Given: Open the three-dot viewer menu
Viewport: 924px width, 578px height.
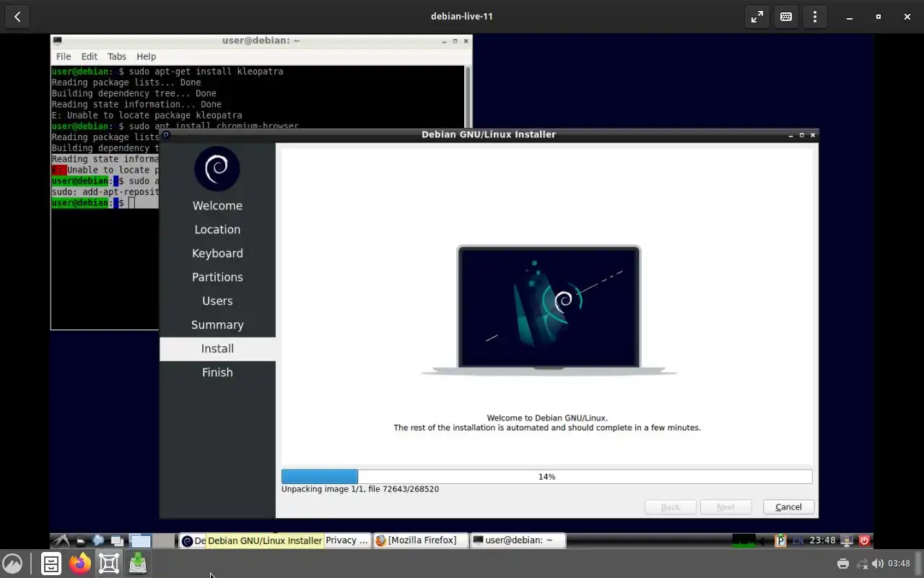Looking at the screenshot, I should 815,16.
